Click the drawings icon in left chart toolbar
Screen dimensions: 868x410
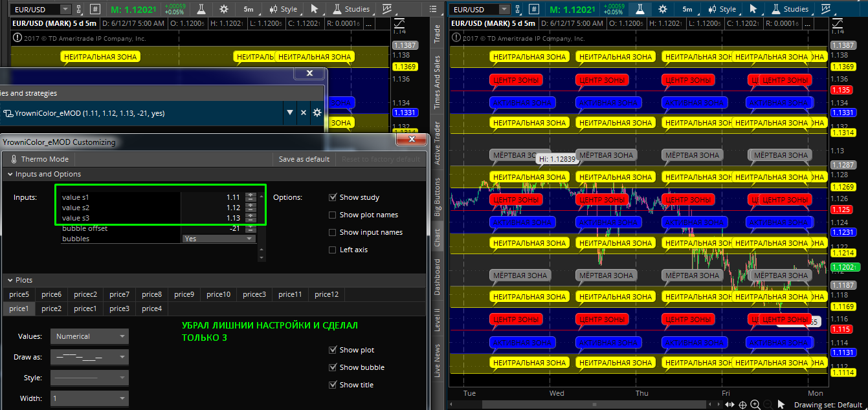coord(387,9)
